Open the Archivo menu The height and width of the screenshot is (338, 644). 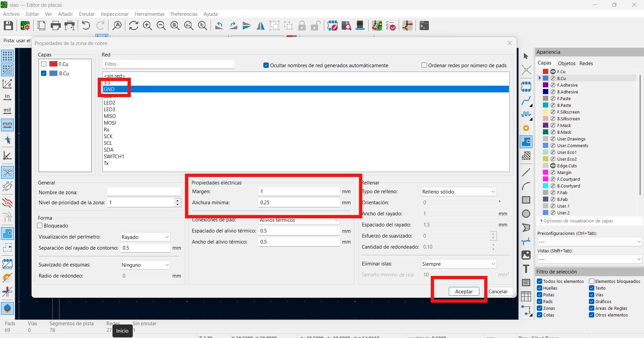click(11, 14)
